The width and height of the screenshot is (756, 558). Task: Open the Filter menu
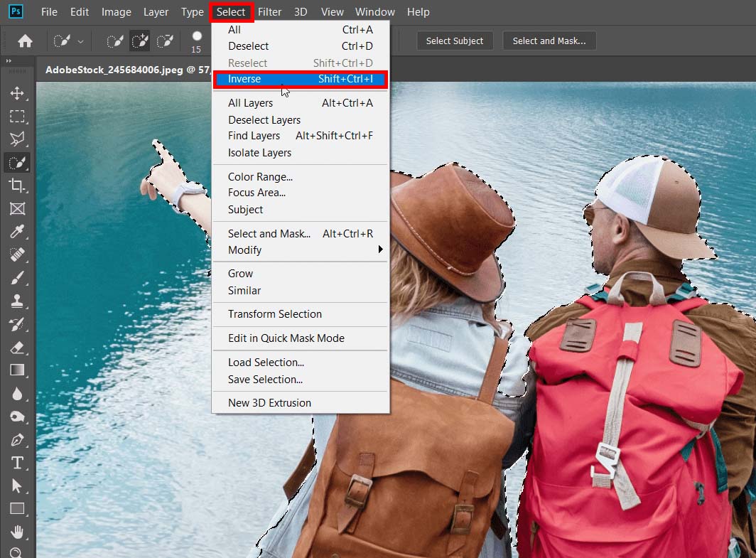click(x=270, y=11)
